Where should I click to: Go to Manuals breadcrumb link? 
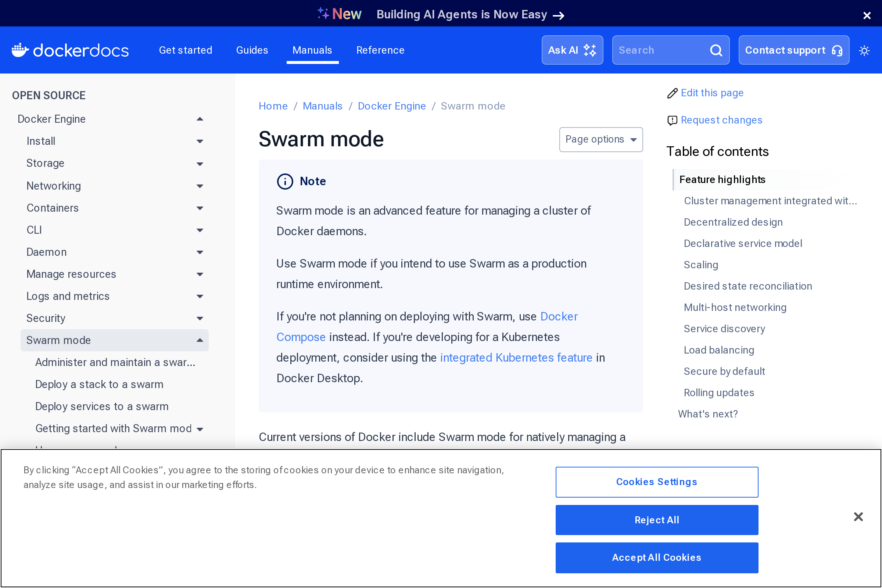point(323,106)
